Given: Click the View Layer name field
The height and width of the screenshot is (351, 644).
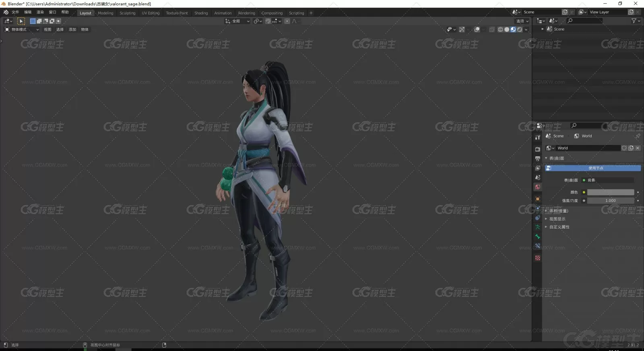Looking at the screenshot, I should point(608,12).
